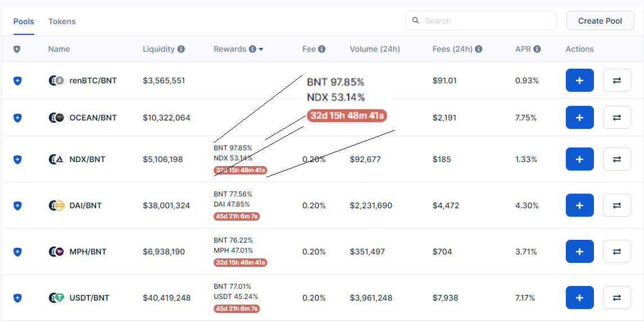Click the swap arrows icon for OCEAN/BNT
The image size is (644, 322).
point(617,118)
